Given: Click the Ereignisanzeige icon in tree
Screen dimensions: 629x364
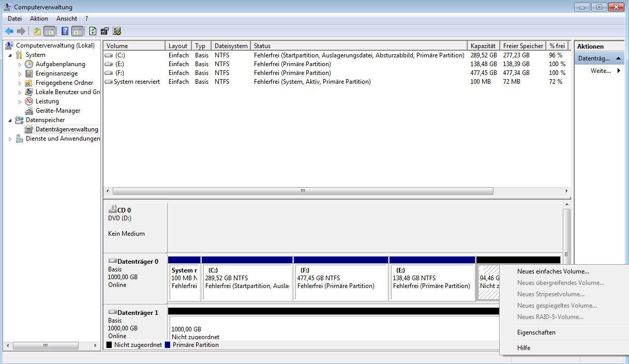Looking at the screenshot, I should tap(29, 73).
